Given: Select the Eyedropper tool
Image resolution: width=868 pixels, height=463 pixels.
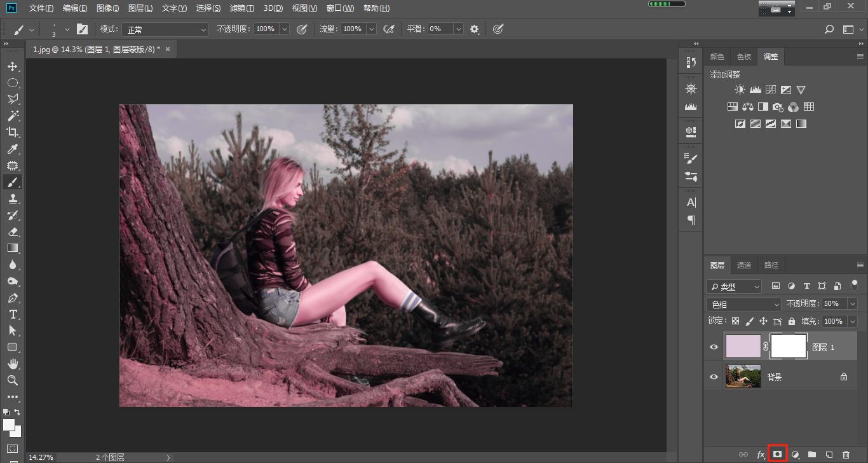Looking at the screenshot, I should [13, 149].
